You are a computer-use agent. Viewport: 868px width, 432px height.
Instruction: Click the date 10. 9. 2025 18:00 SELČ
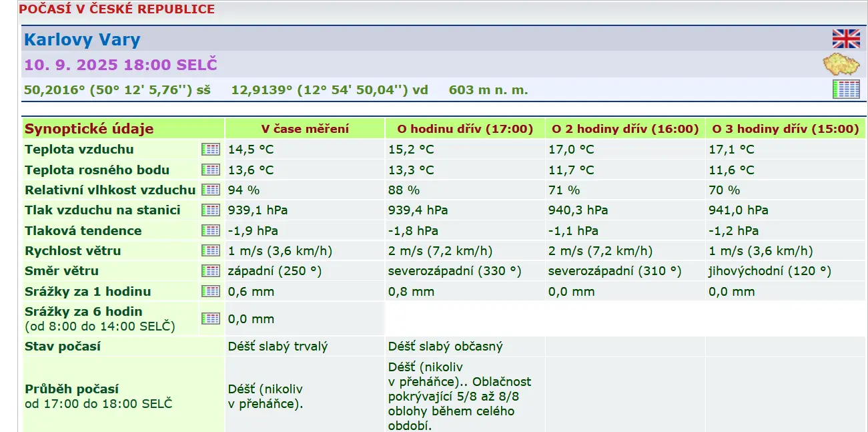click(x=121, y=65)
